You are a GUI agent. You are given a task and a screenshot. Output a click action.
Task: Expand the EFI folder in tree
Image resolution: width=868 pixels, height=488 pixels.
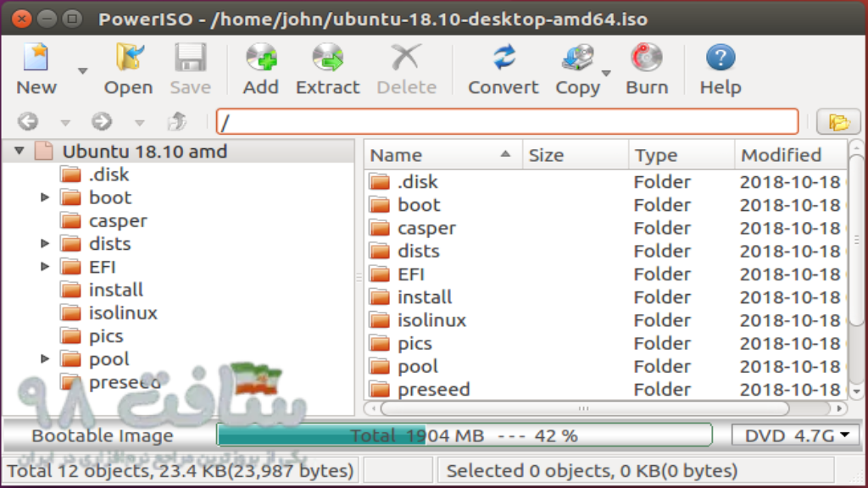pyautogui.click(x=45, y=267)
